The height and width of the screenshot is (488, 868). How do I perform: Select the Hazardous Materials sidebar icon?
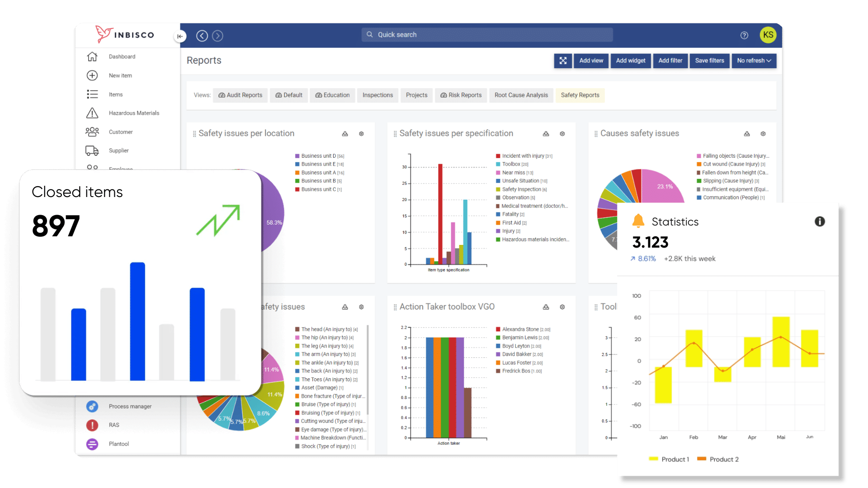(93, 113)
